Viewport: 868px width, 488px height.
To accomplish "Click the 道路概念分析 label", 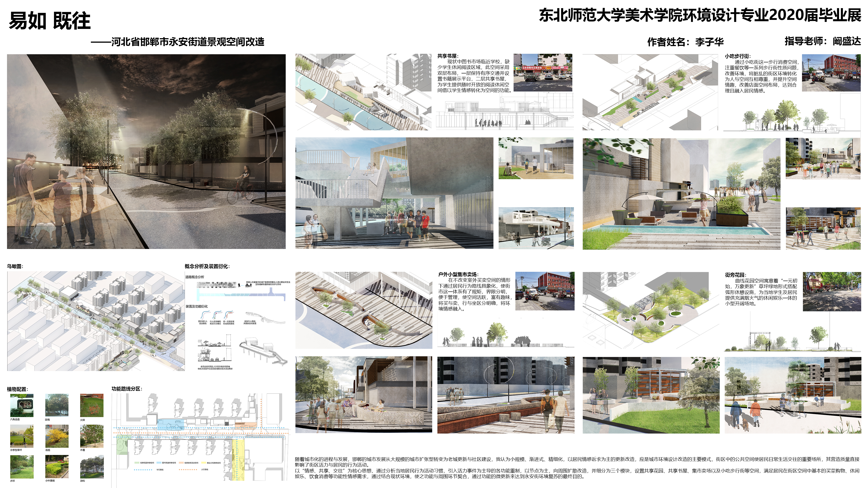I will [x=195, y=277].
